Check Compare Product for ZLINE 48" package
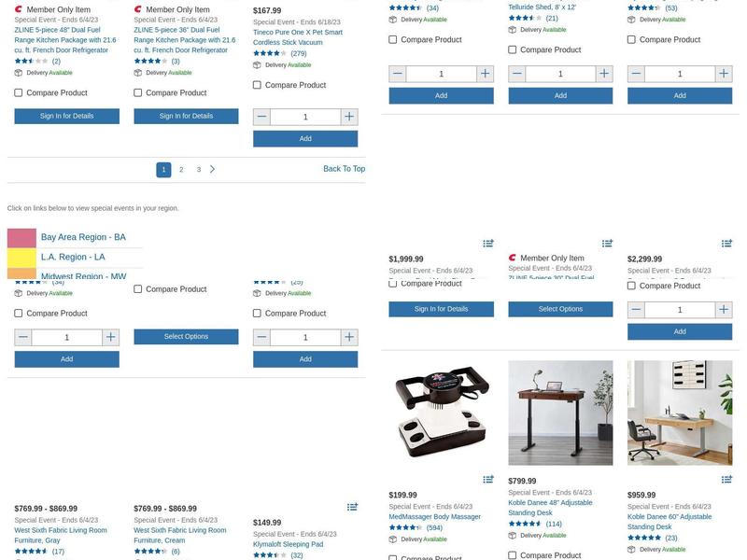 tap(19, 92)
